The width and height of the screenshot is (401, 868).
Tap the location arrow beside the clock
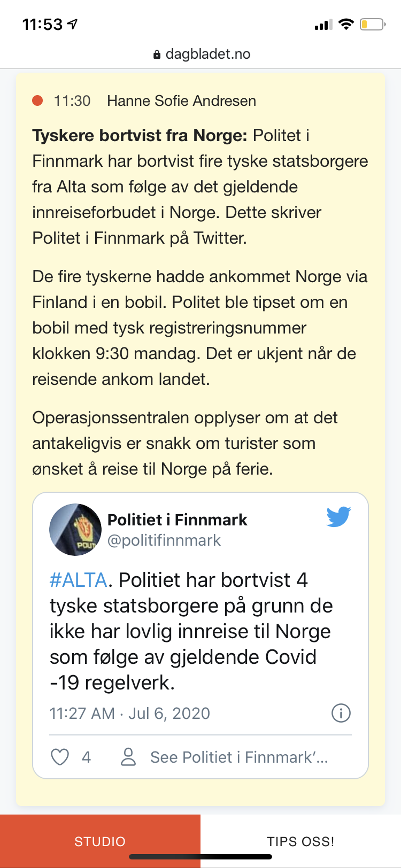point(72,24)
